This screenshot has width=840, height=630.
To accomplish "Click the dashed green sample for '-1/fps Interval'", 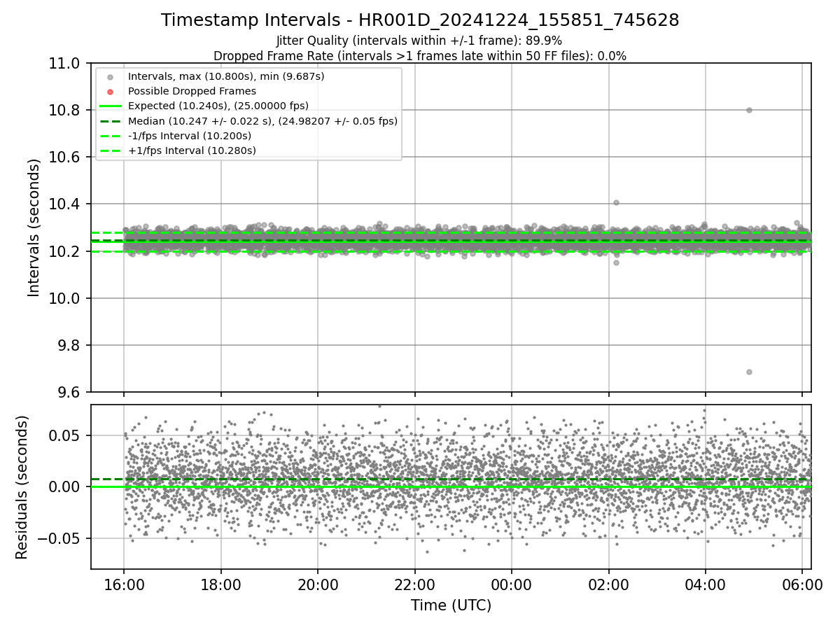I will [x=110, y=136].
